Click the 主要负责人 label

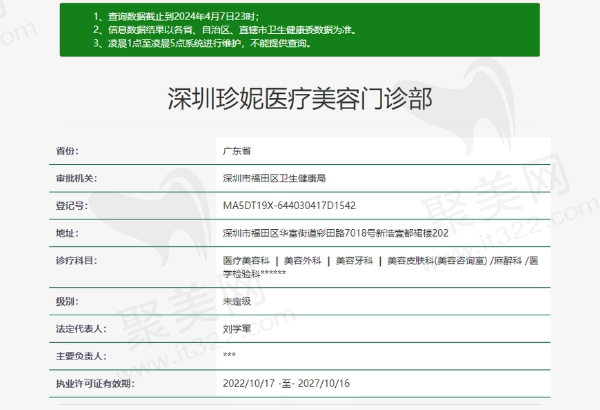pyautogui.click(x=81, y=356)
